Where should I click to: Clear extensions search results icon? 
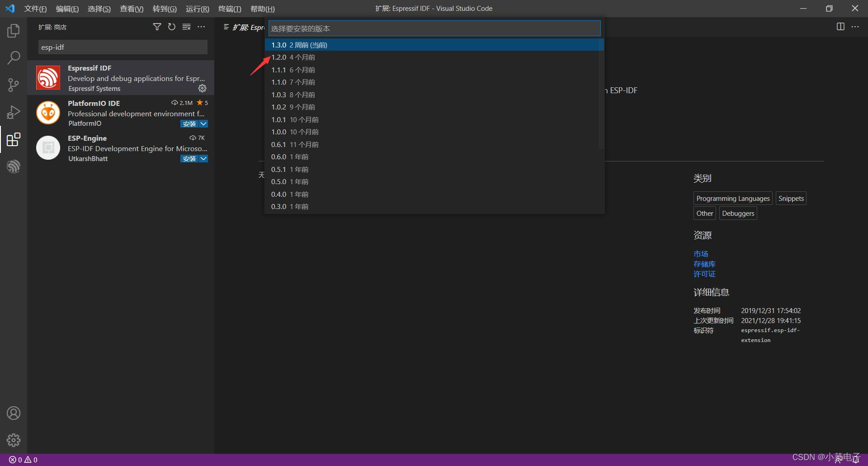[186, 27]
